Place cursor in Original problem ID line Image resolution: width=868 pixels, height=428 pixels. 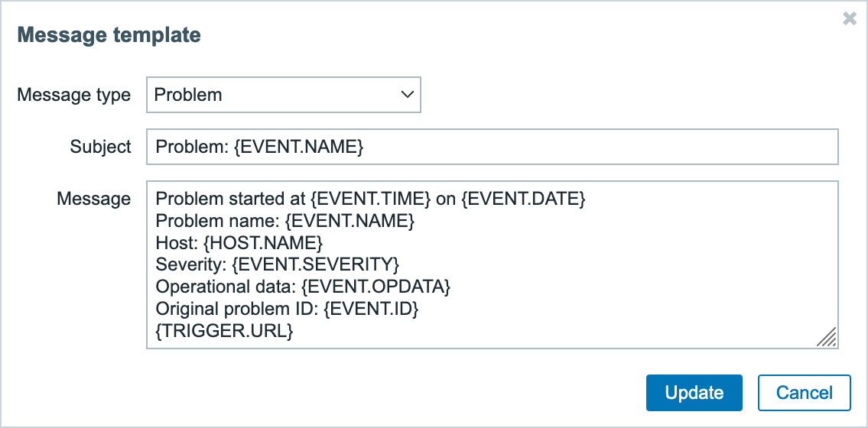pos(288,310)
